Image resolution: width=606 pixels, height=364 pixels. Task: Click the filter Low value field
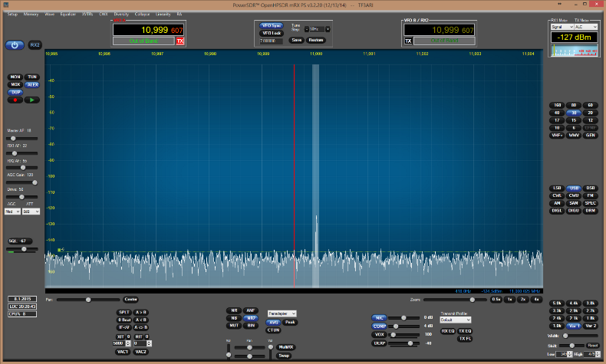click(565, 354)
